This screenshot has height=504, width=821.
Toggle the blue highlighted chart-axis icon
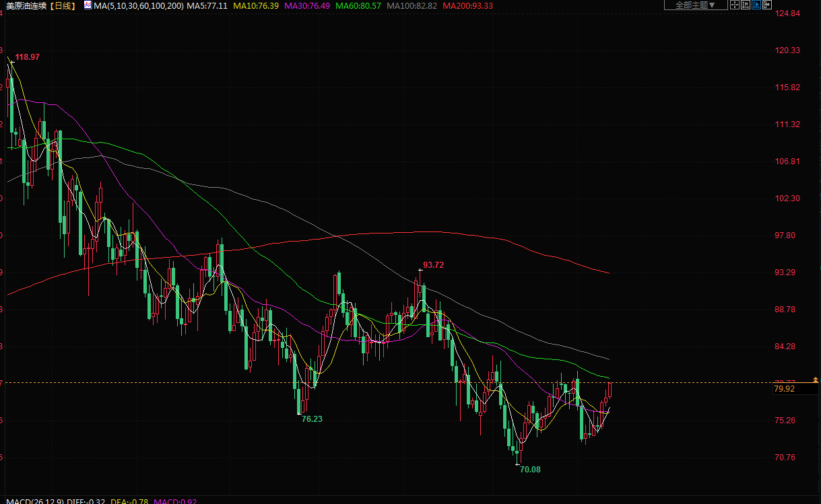(756, 5)
